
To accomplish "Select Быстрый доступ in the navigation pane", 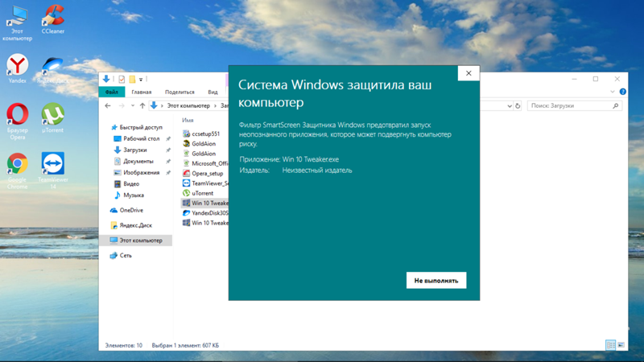I will [x=141, y=127].
